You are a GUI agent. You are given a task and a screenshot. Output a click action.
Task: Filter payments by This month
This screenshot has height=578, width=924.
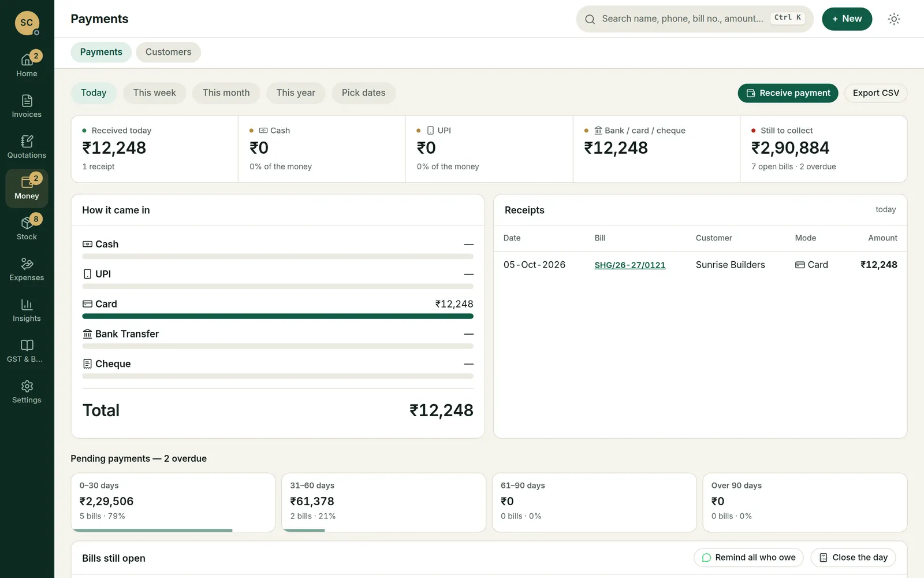(226, 93)
